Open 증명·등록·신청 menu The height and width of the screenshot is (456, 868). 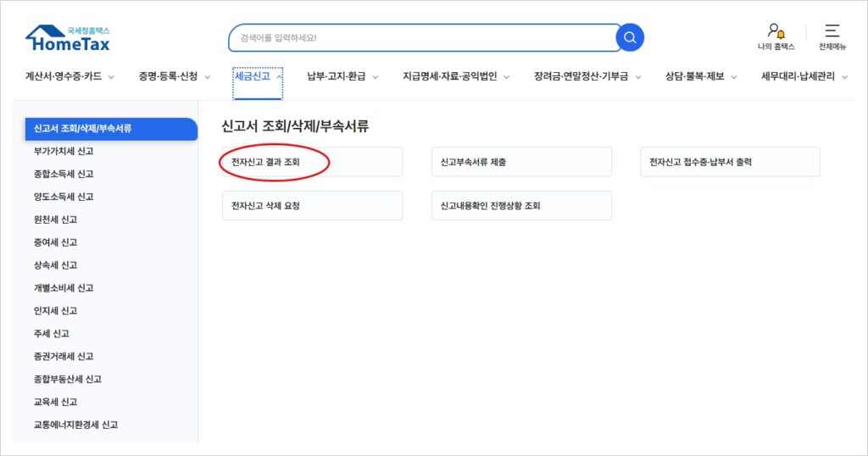click(169, 76)
